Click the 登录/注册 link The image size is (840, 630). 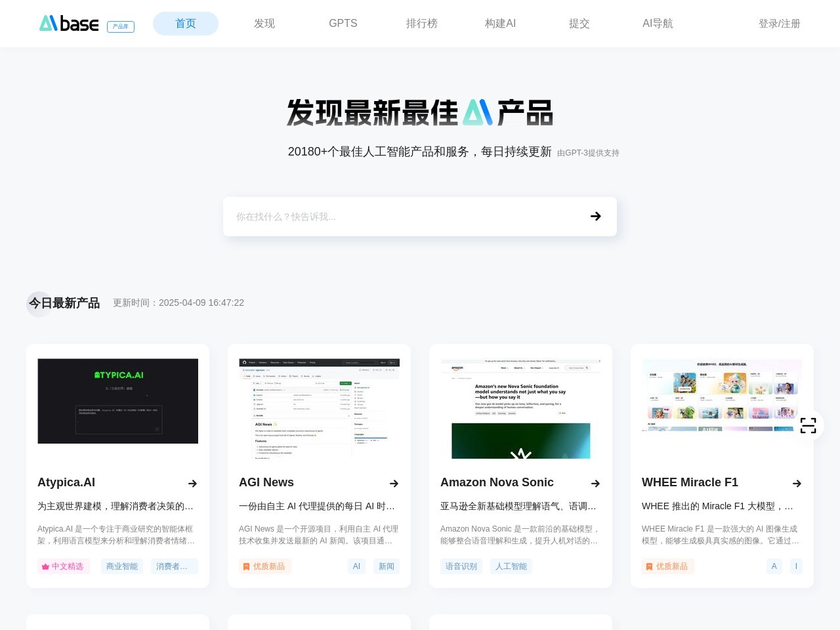[x=779, y=23]
